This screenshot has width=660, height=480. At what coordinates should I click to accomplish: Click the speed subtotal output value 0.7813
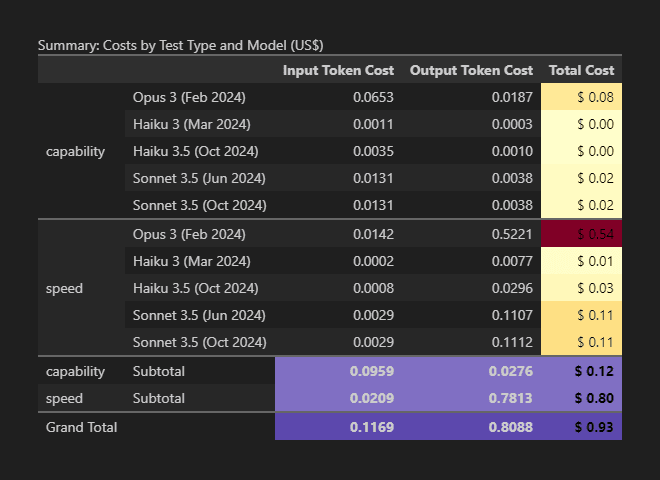(511, 398)
